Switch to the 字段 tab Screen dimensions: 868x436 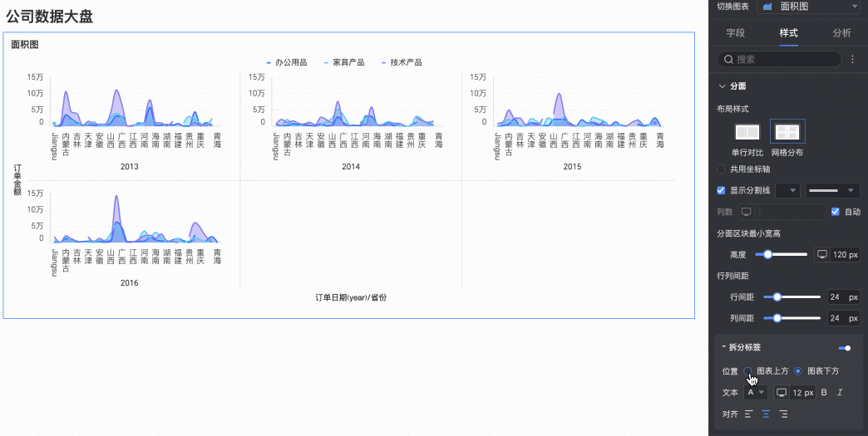click(x=735, y=32)
